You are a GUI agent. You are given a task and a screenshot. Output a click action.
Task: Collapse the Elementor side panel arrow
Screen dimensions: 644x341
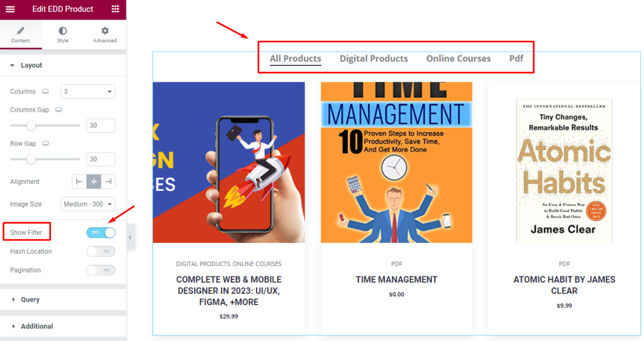pyautogui.click(x=130, y=237)
